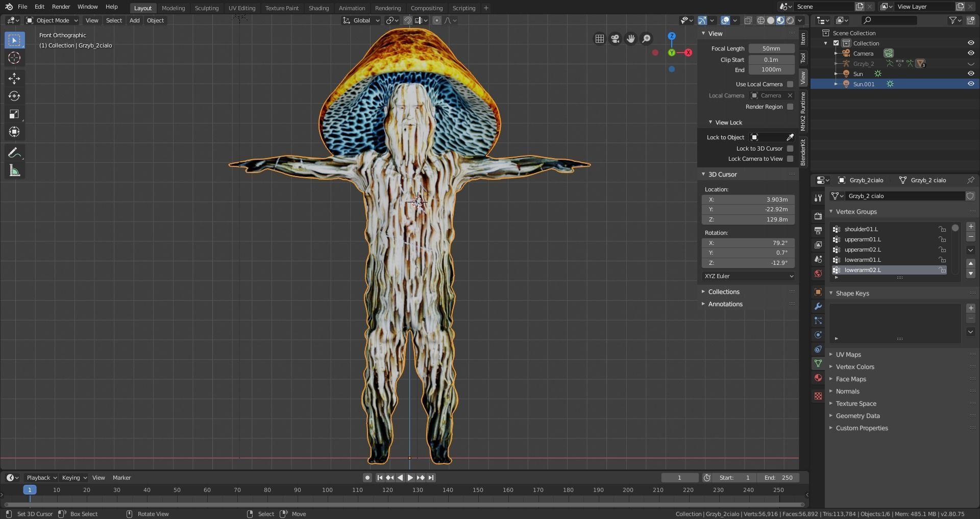Switch to Sculpting workspace tab
Image resolution: width=980 pixels, height=519 pixels.
click(x=207, y=8)
